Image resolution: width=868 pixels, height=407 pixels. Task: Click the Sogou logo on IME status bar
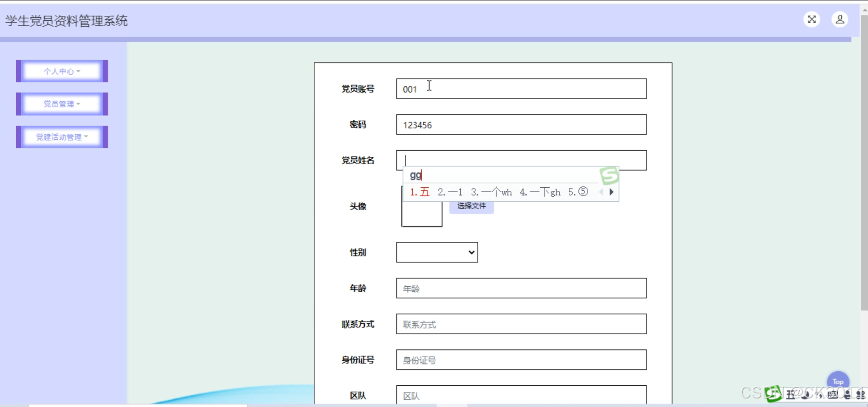coord(774,394)
